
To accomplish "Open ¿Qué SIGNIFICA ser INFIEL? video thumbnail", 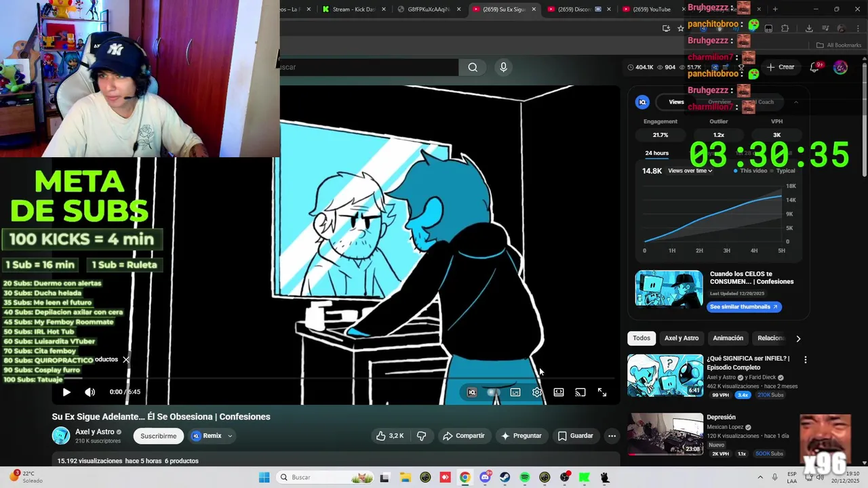I will coord(665,375).
